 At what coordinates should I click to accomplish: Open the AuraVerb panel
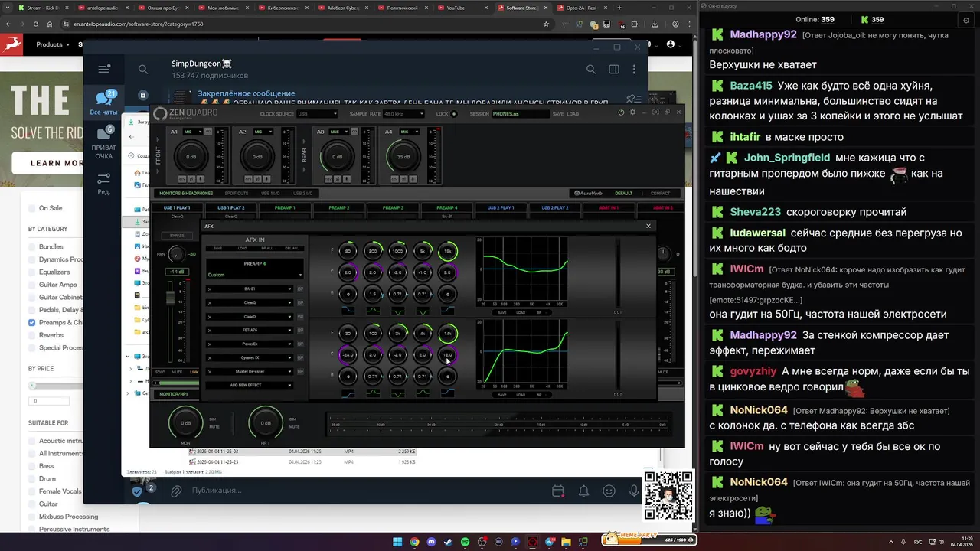tap(589, 194)
